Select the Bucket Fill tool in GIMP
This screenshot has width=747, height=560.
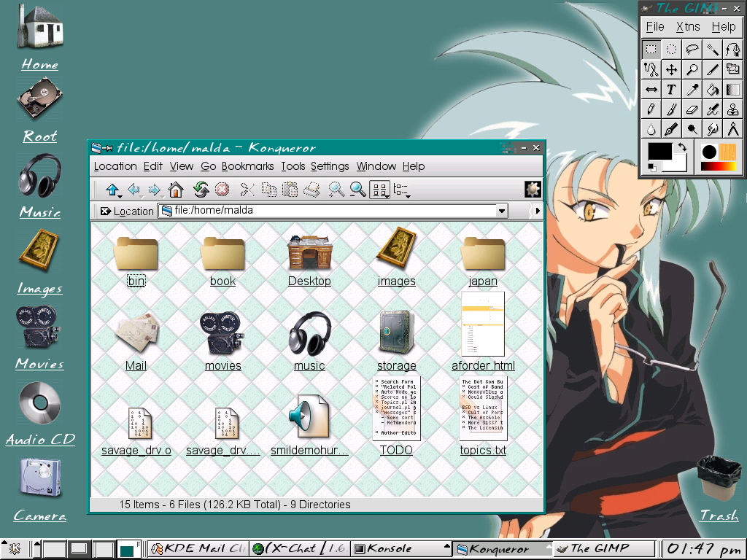point(712,90)
